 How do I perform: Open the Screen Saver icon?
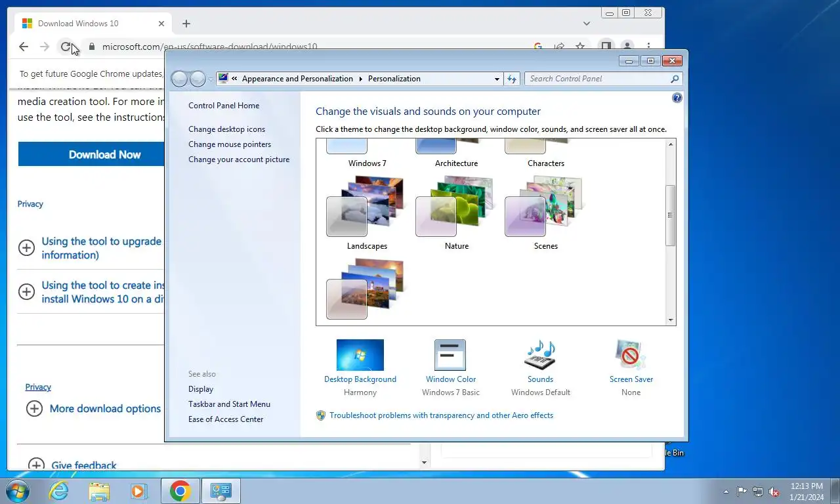point(631,355)
